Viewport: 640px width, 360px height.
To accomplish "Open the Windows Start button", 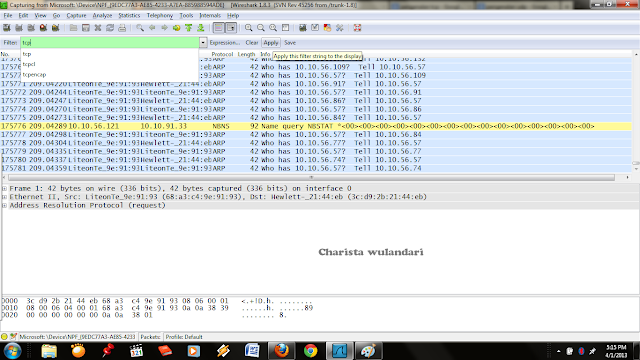I will 12,351.
